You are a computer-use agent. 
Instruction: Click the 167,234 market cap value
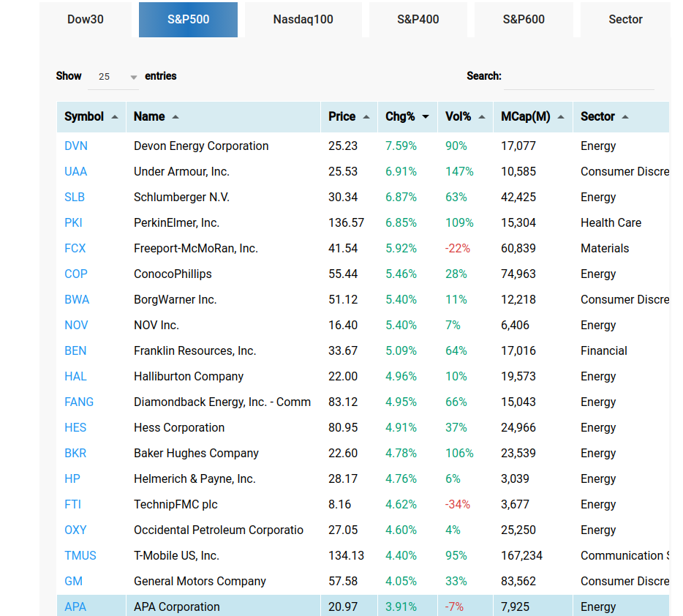coord(522,556)
